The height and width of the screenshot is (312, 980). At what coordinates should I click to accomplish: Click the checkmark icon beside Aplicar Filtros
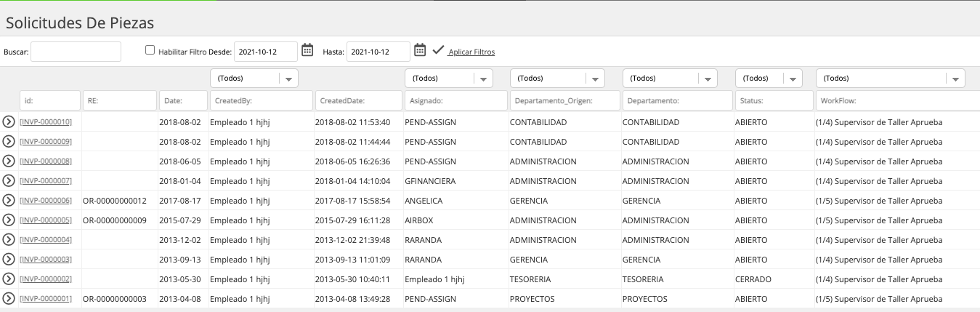[437, 50]
